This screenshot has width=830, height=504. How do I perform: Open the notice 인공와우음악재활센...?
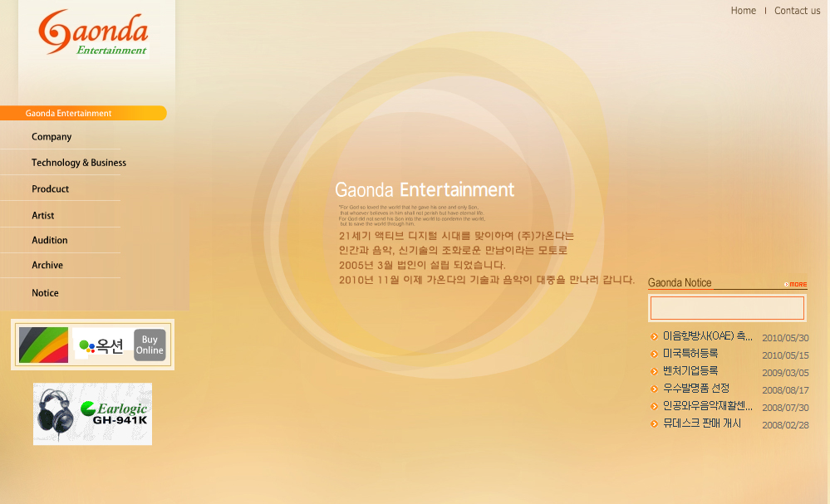pos(707,406)
